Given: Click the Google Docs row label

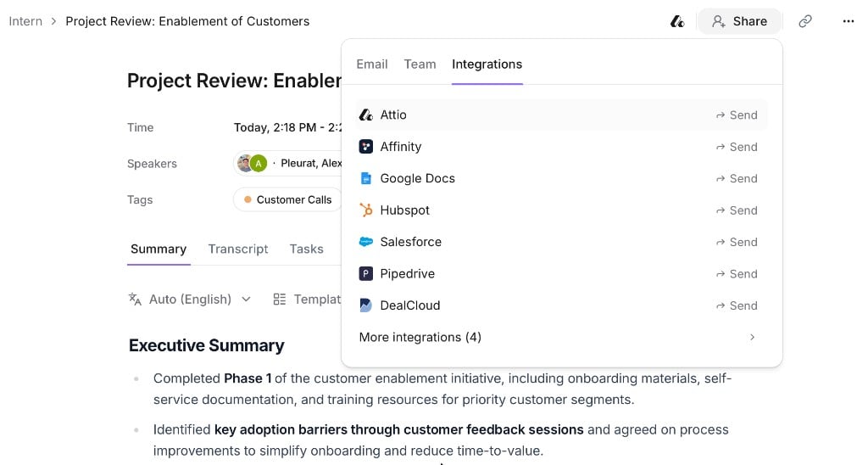Looking at the screenshot, I should [417, 178].
